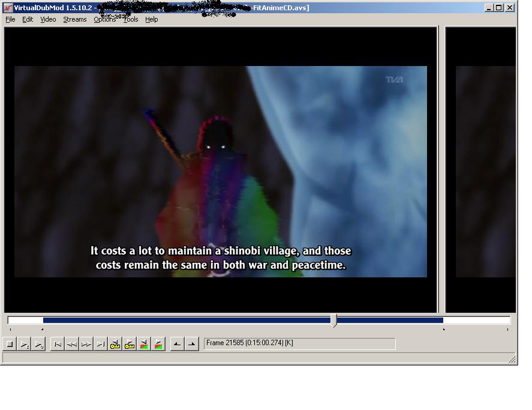Go to previous scene change

pos(144,344)
